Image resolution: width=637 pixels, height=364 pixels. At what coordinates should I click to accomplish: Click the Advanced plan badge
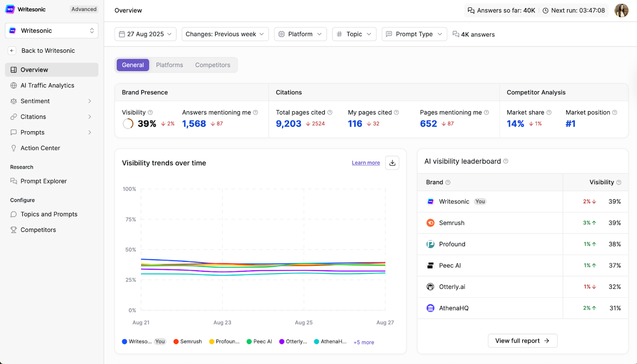[x=84, y=9]
